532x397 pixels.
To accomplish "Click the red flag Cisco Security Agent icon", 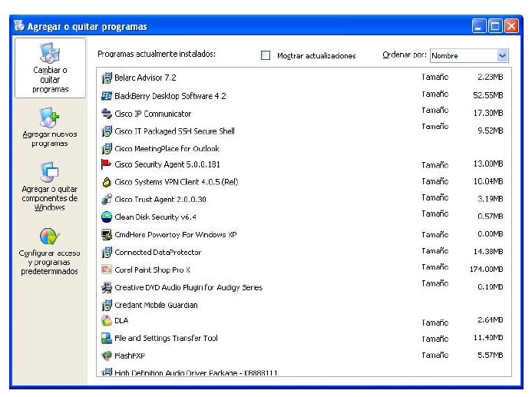I will point(107,164).
